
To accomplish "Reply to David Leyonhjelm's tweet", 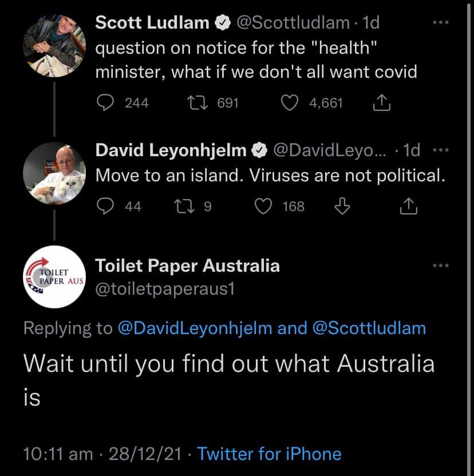I will tap(104, 206).
